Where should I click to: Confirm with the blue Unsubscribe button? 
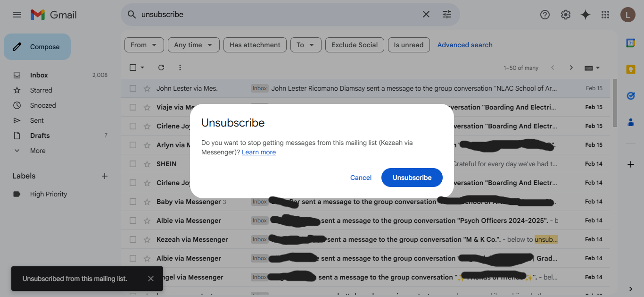pos(412,178)
